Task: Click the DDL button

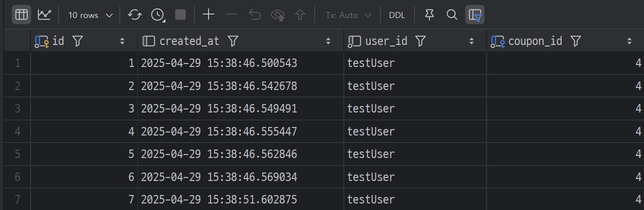Action: pyautogui.click(x=397, y=15)
